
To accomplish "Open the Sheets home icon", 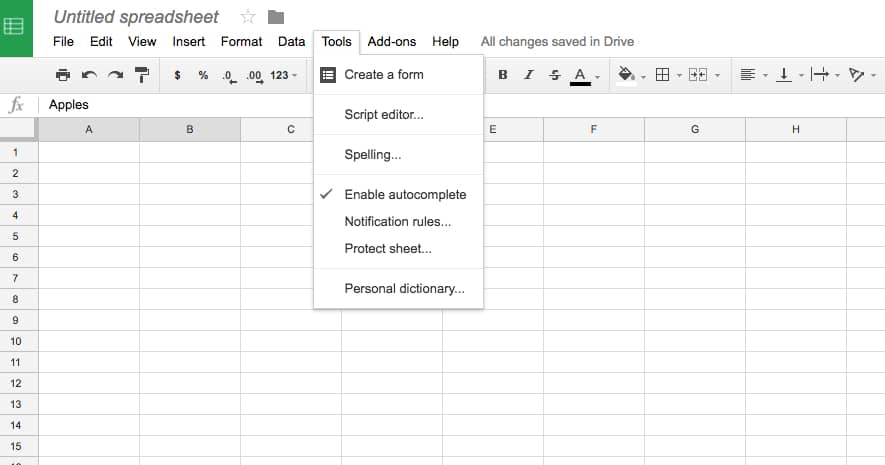I will [15, 27].
